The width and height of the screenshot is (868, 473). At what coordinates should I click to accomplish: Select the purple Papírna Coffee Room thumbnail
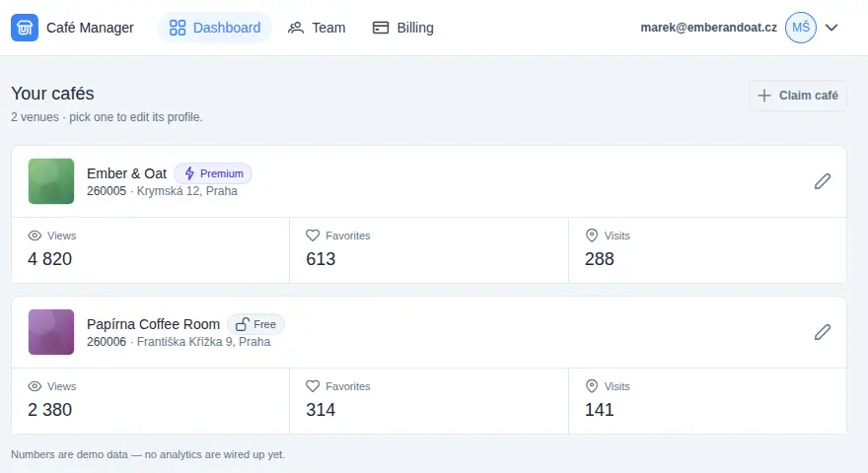click(x=51, y=332)
